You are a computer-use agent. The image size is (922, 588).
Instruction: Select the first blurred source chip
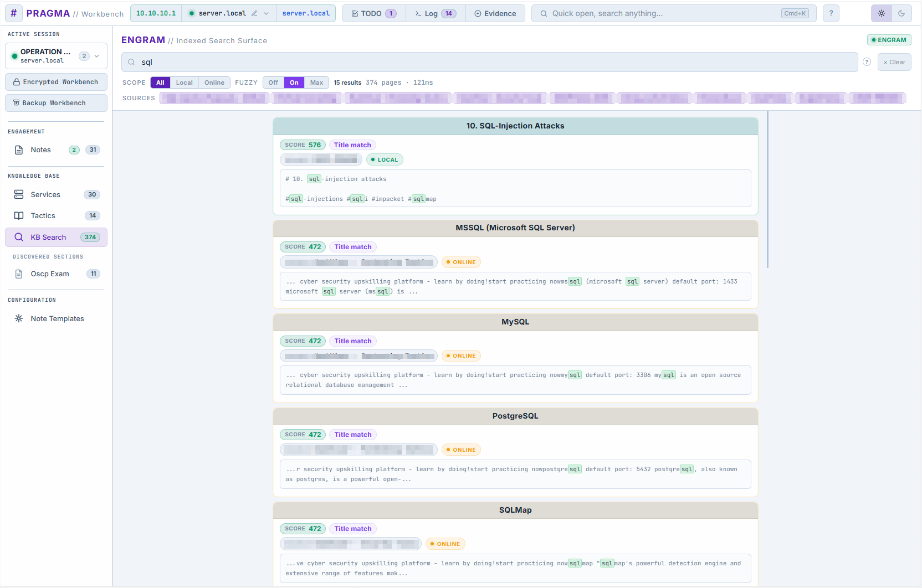point(214,98)
